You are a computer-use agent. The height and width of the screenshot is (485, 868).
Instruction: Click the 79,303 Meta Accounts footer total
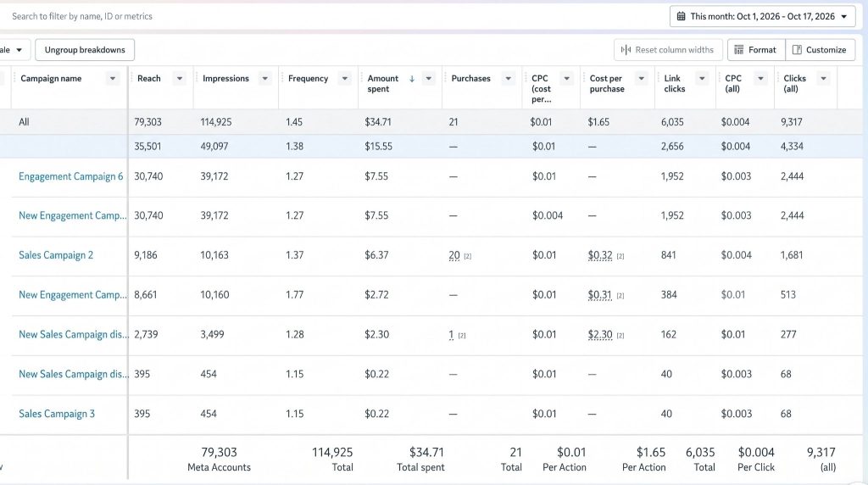(x=220, y=452)
